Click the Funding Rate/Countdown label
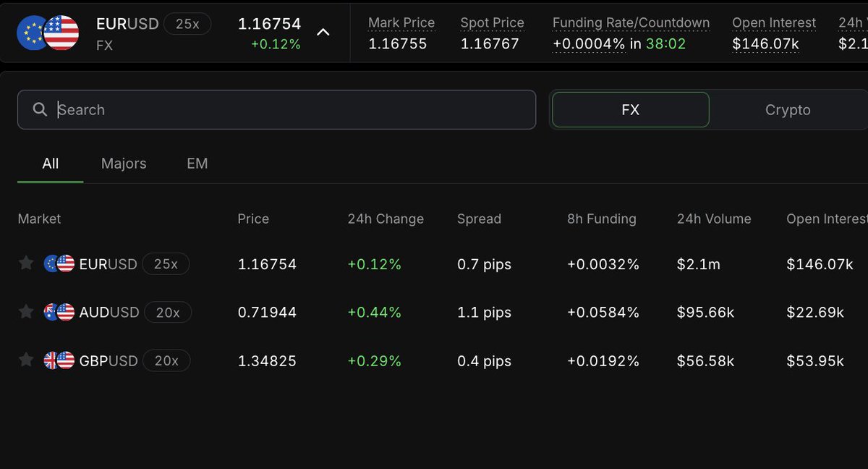Viewport: 868px width, 469px height. tap(631, 23)
